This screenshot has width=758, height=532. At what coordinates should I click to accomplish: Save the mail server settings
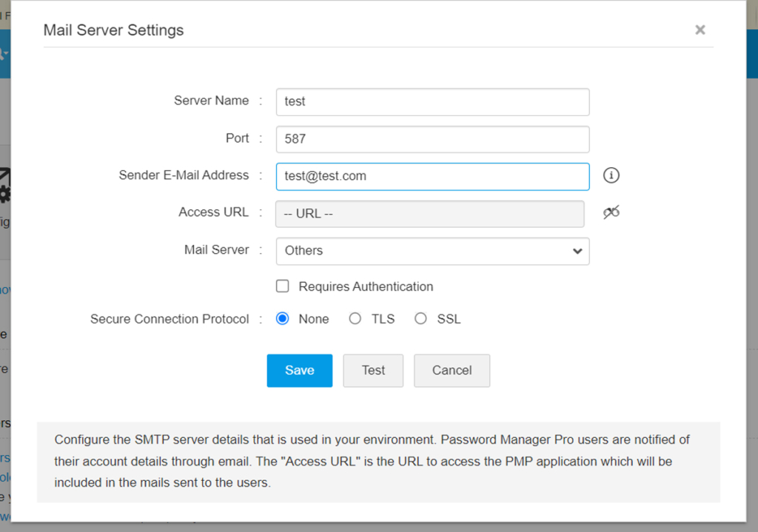pyautogui.click(x=299, y=370)
